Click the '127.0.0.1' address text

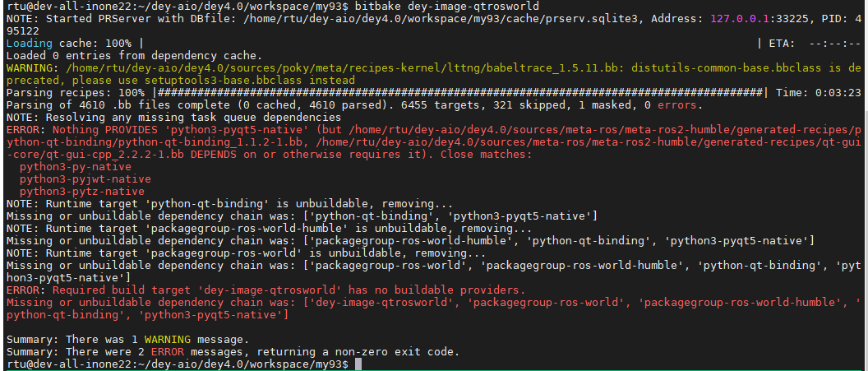740,19
